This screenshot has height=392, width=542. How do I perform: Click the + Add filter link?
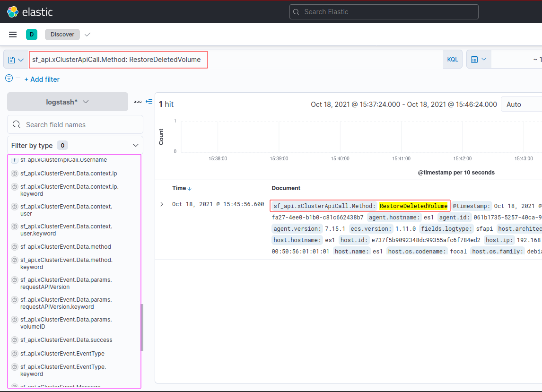tap(42, 79)
